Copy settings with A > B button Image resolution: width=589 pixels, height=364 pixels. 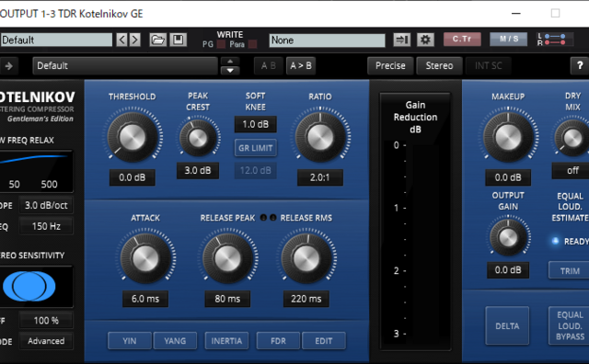coord(301,65)
